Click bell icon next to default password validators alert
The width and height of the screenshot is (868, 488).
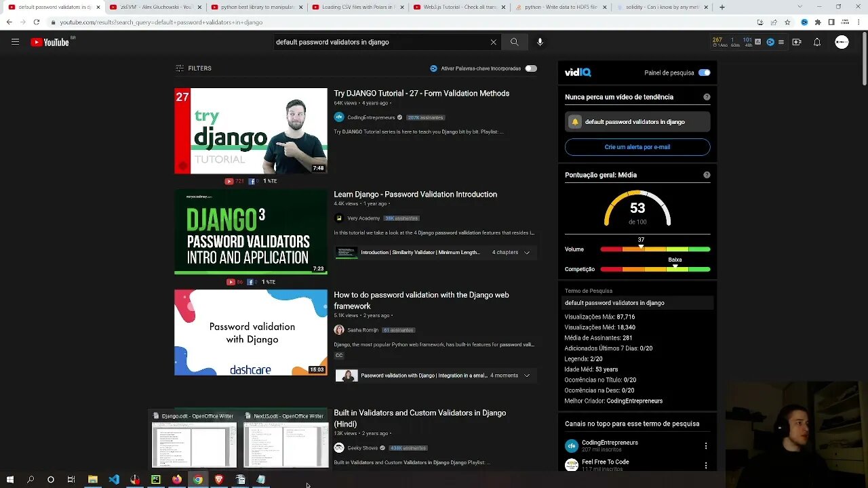(x=575, y=122)
